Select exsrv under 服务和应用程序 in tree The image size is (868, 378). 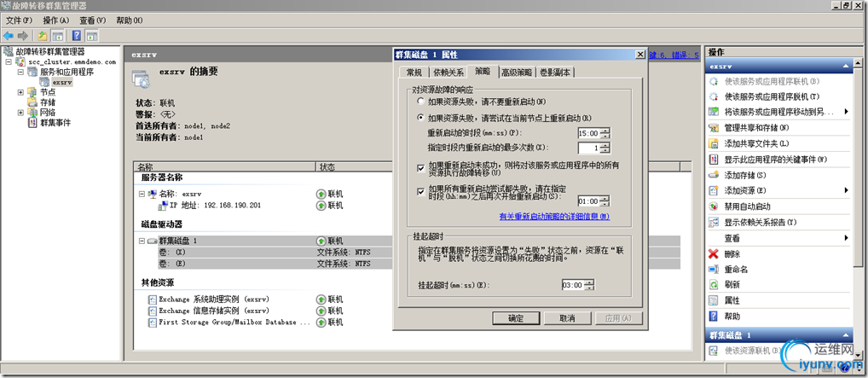[62, 83]
